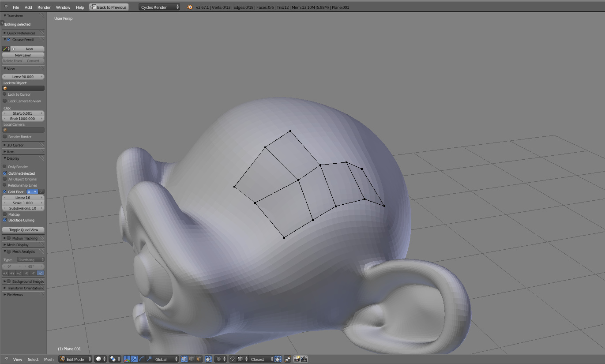Open the pivot point selector icon
Viewport: 605px width, 364px height.
[113, 359]
